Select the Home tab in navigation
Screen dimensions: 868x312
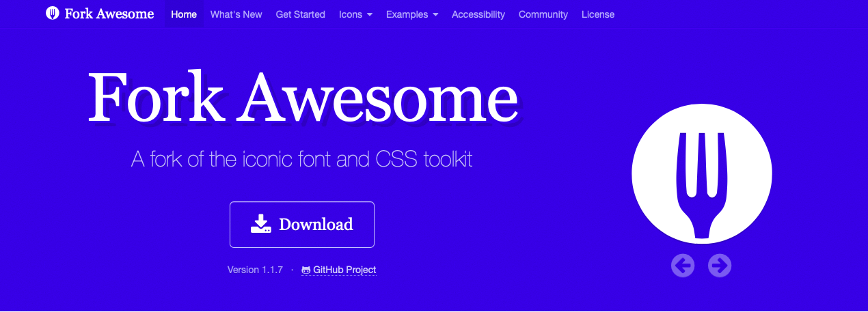pos(184,14)
